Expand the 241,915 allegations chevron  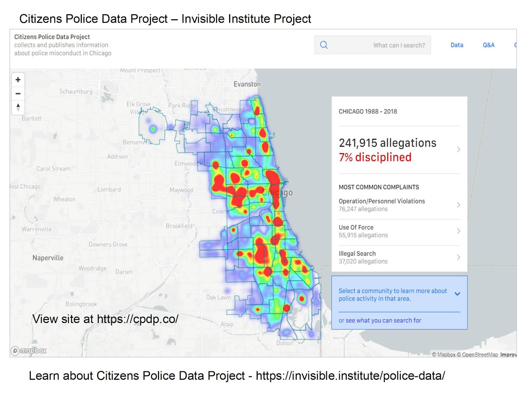coord(459,150)
